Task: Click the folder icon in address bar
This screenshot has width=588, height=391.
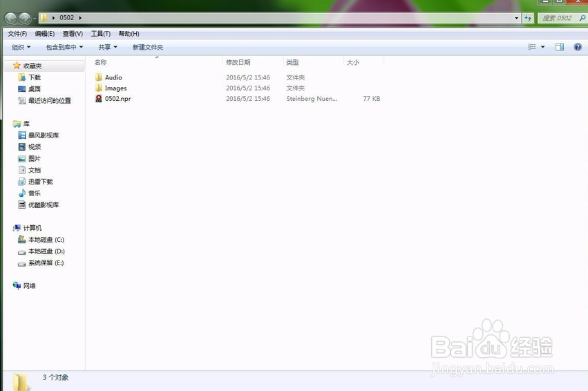Action: coord(44,18)
